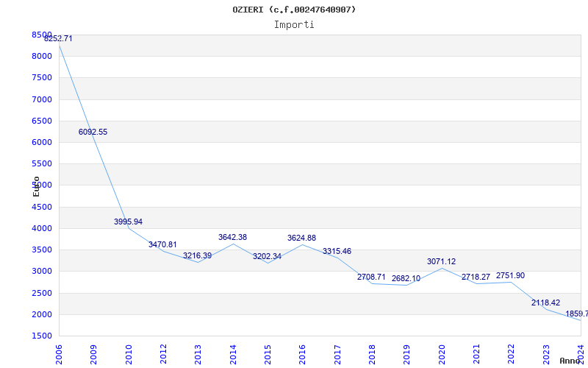Click the 7000 value on the Euro axis

[42, 99]
